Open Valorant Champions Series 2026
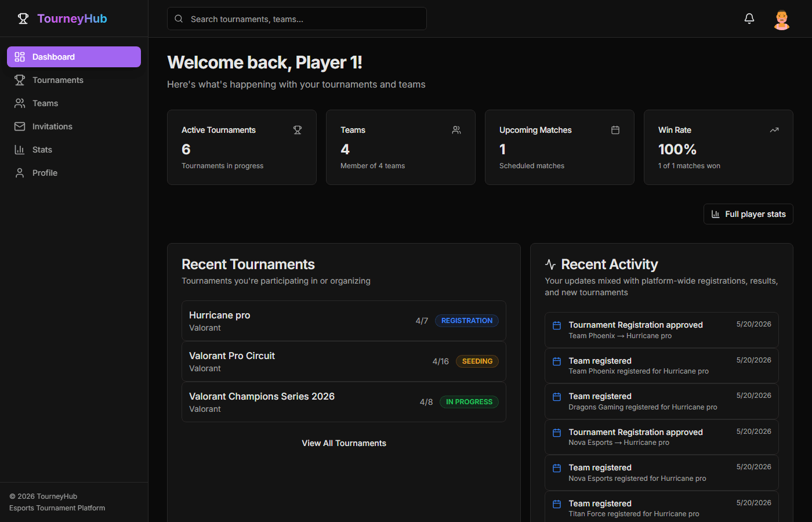This screenshot has width=812, height=522. coord(344,402)
